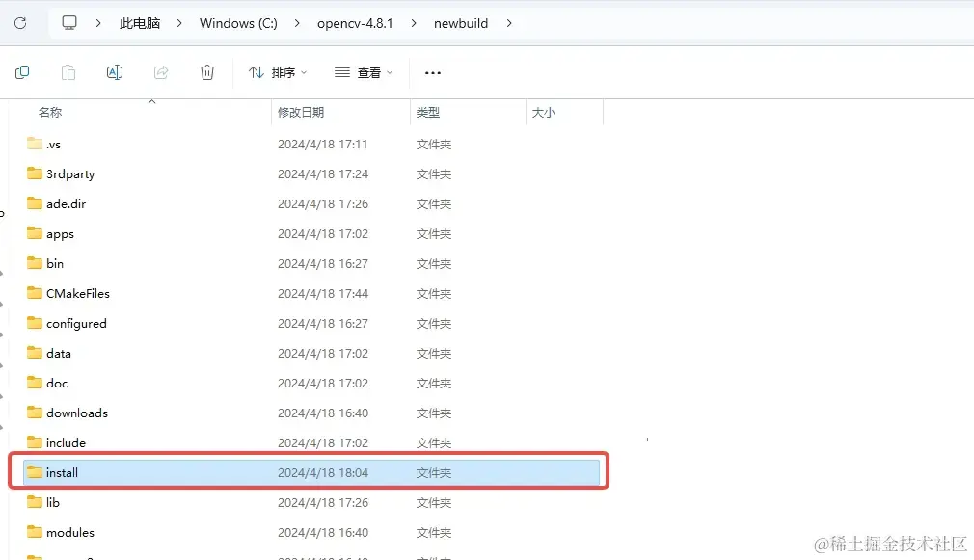Screen dimensions: 974x560
Task: Click date 2024/4/18 17:24 of 3rdparty
Action: click(x=323, y=173)
